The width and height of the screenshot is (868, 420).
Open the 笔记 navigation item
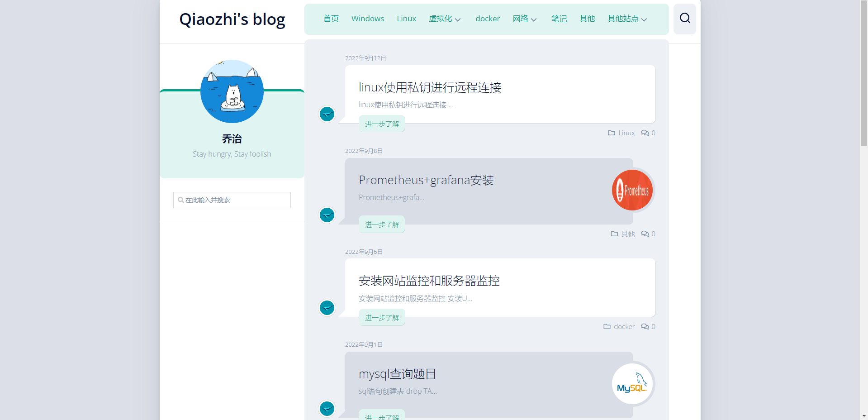(x=559, y=19)
